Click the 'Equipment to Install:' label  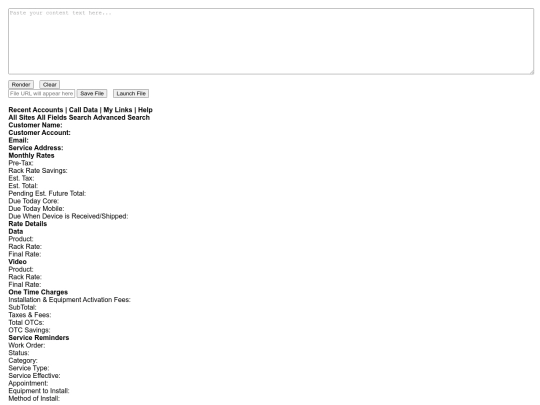39,391
